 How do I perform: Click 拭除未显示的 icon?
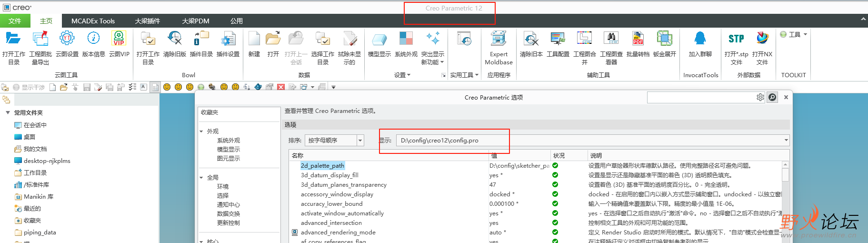tap(349, 39)
